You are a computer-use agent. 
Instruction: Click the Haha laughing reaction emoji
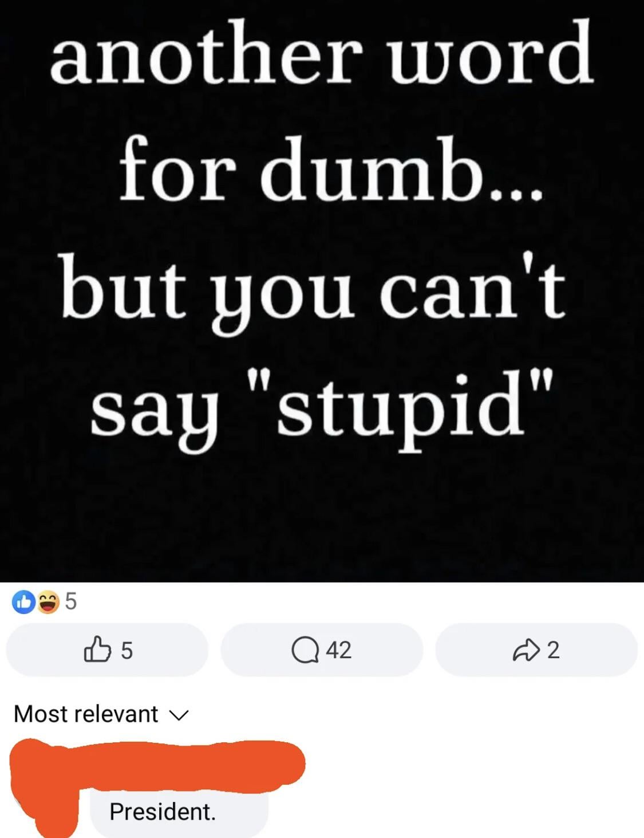(48, 601)
